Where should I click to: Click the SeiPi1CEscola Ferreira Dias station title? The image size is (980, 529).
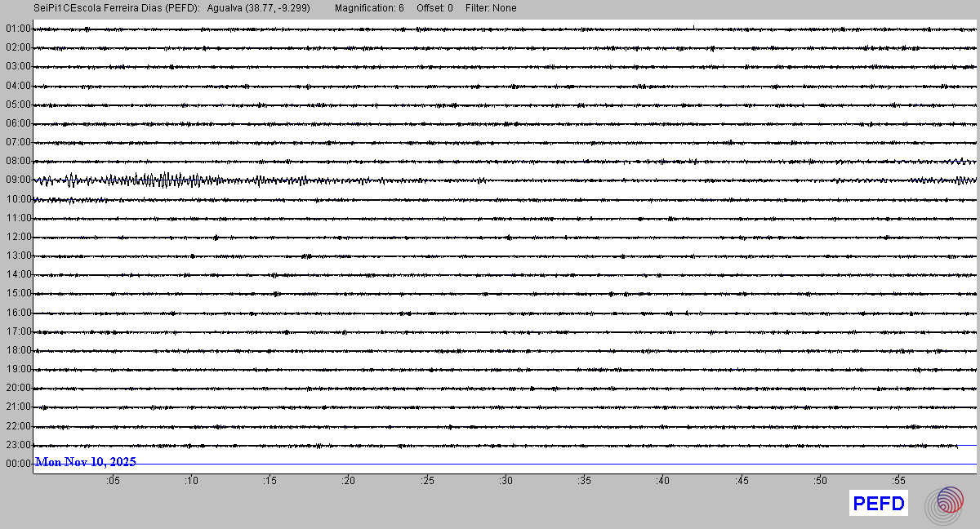(x=116, y=8)
